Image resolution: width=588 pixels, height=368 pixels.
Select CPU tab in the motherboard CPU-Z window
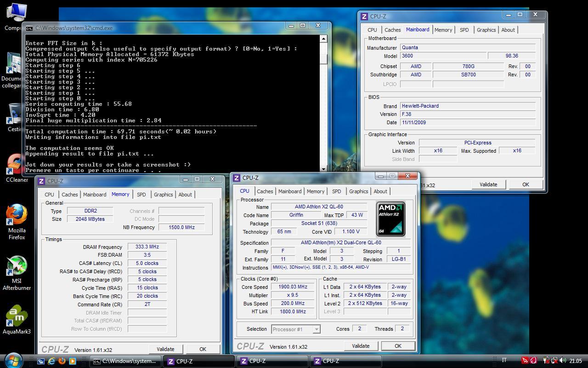(x=372, y=30)
